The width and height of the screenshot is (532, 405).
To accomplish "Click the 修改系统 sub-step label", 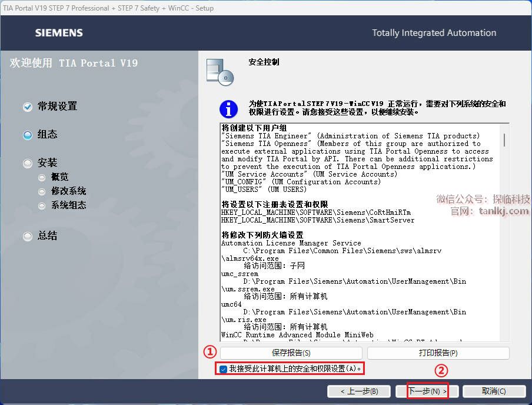I will click(68, 191).
